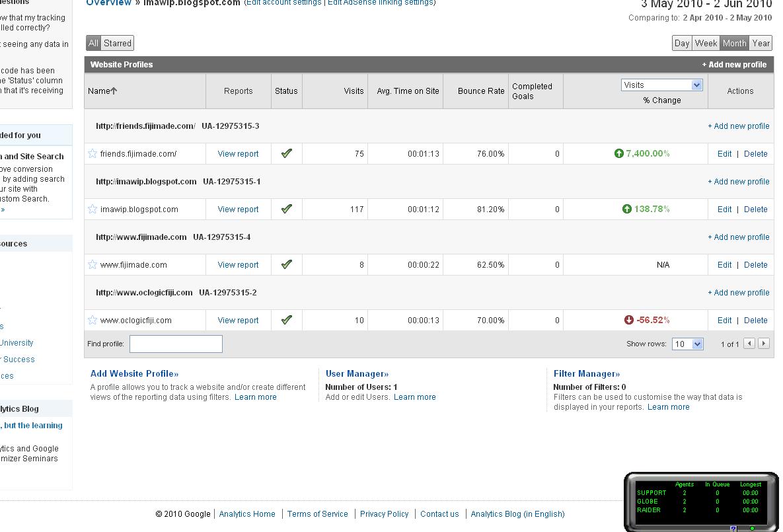
Task: Click RAIDER row in queue widget
Action: pos(698,510)
